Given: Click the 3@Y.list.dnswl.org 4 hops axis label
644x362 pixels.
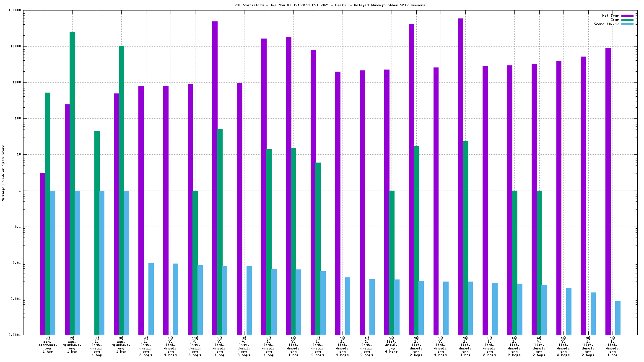Looking at the screenshot, I should pos(170,346).
